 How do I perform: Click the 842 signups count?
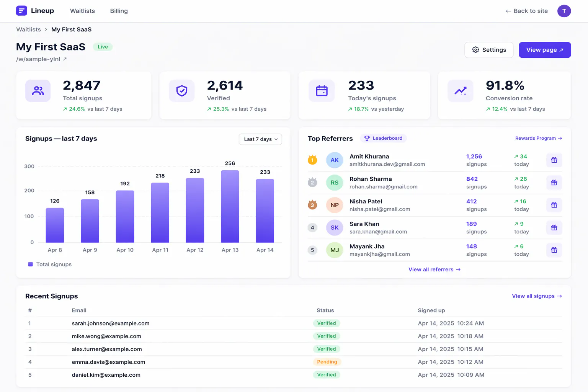(x=472, y=179)
